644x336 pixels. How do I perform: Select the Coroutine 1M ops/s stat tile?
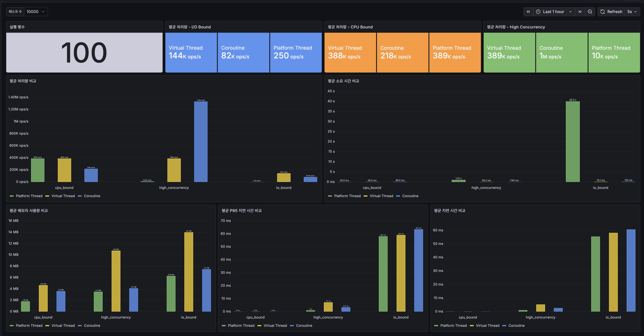point(561,52)
